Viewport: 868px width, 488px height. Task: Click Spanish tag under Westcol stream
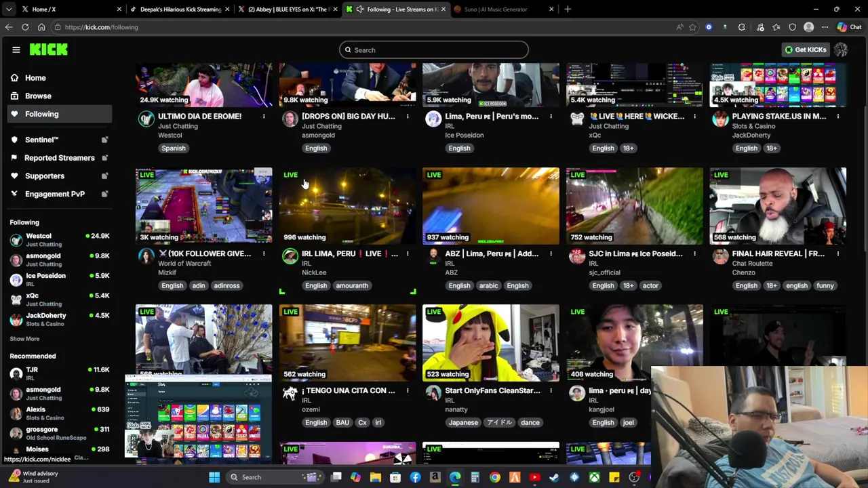click(x=174, y=148)
